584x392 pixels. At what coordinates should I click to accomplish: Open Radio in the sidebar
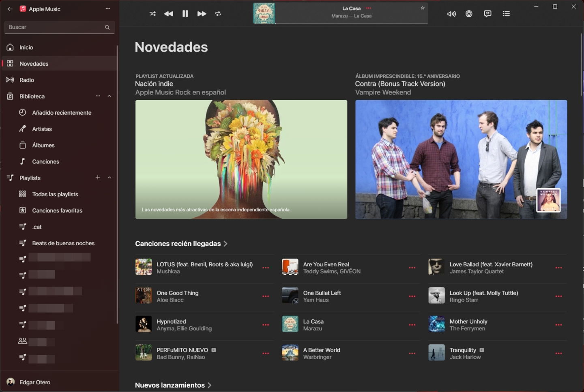(59, 80)
